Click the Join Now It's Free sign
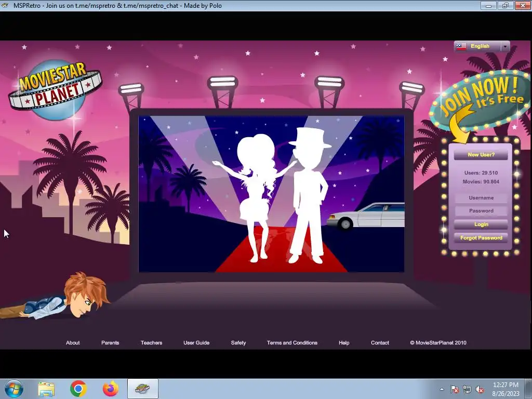Image resolution: width=532 pixels, height=399 pixels. click(480, 100)
